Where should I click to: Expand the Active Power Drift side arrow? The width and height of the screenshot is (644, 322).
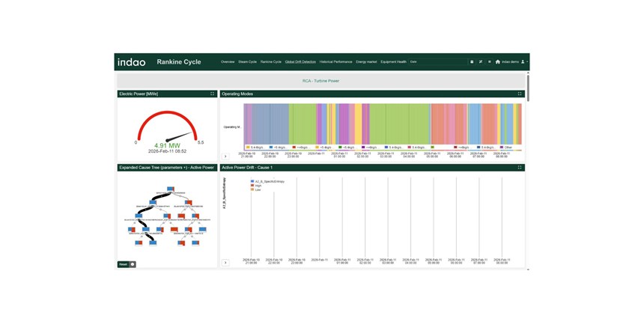[225, 263]
